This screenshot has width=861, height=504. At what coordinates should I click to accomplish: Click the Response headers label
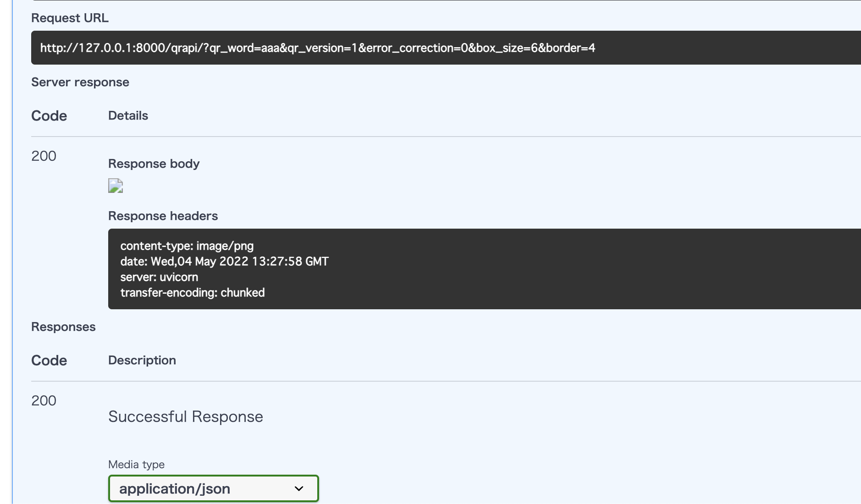pyautogui.click(x=163, y=216)
